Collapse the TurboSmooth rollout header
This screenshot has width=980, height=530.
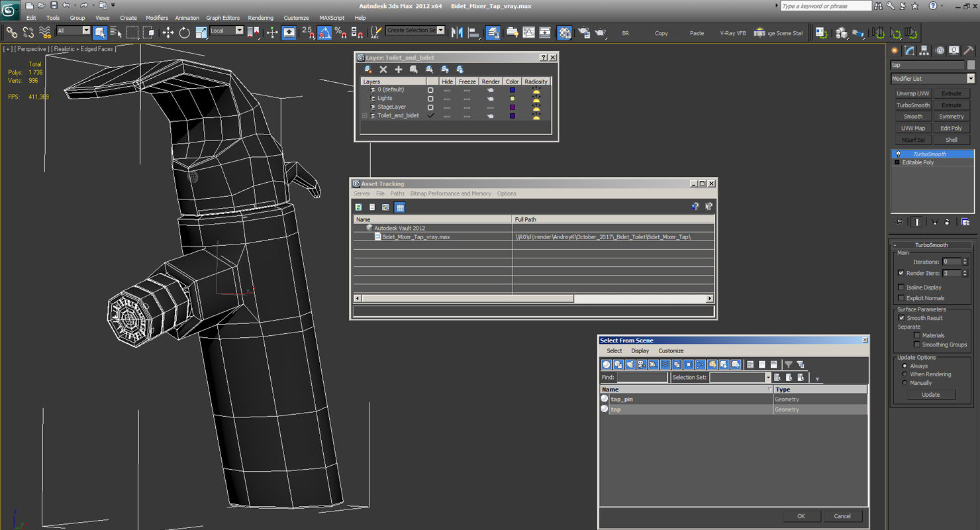click(931, 245)
